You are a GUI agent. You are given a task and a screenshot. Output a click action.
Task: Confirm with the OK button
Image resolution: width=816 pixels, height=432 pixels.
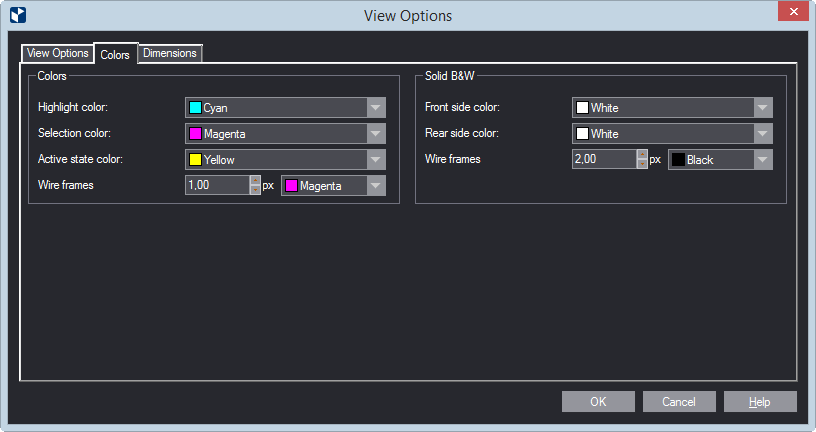598,402
